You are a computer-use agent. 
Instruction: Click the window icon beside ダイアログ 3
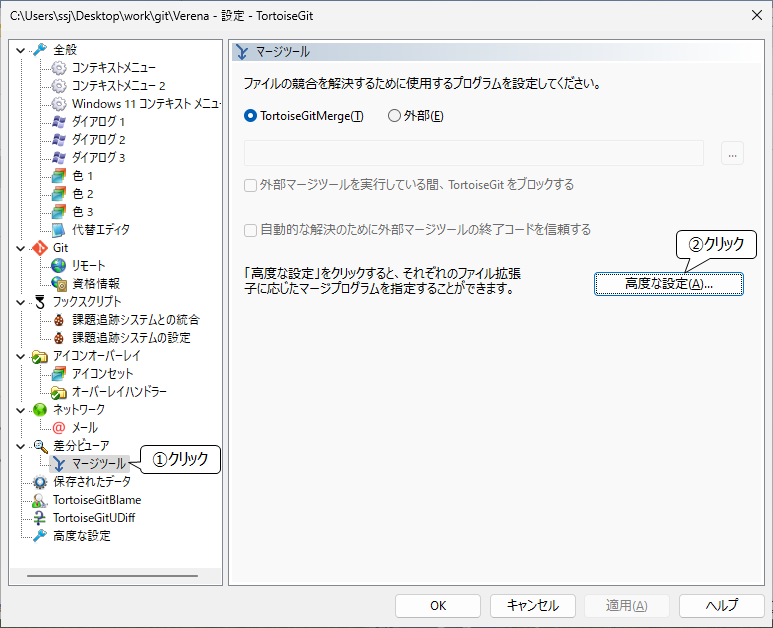[59, 158]
